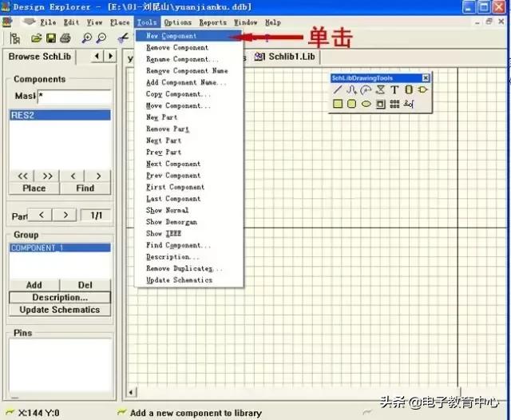Select the ellipse drawing tool
Screen dimensions: 511x420
366,104
